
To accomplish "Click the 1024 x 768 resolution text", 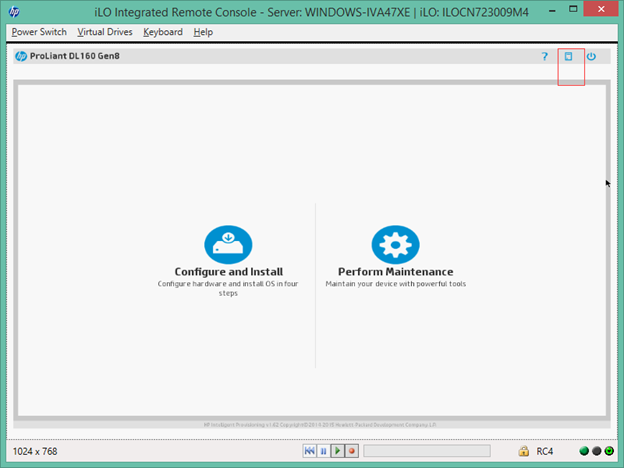I will pyautogui.click(x=35, y=451).
